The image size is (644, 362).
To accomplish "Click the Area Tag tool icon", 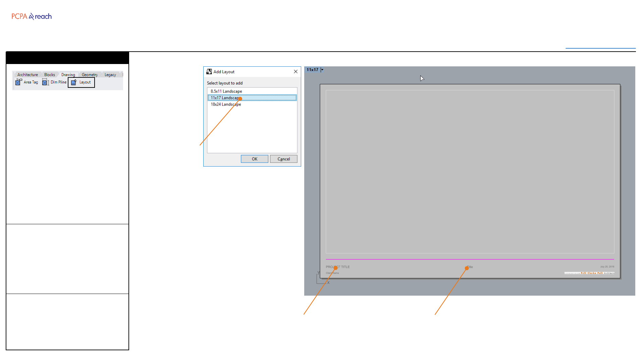I will (x=18, y=82).
